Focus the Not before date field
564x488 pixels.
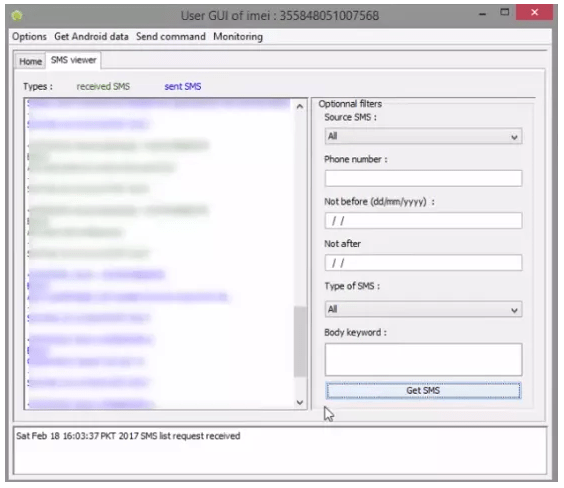[423, 220]
